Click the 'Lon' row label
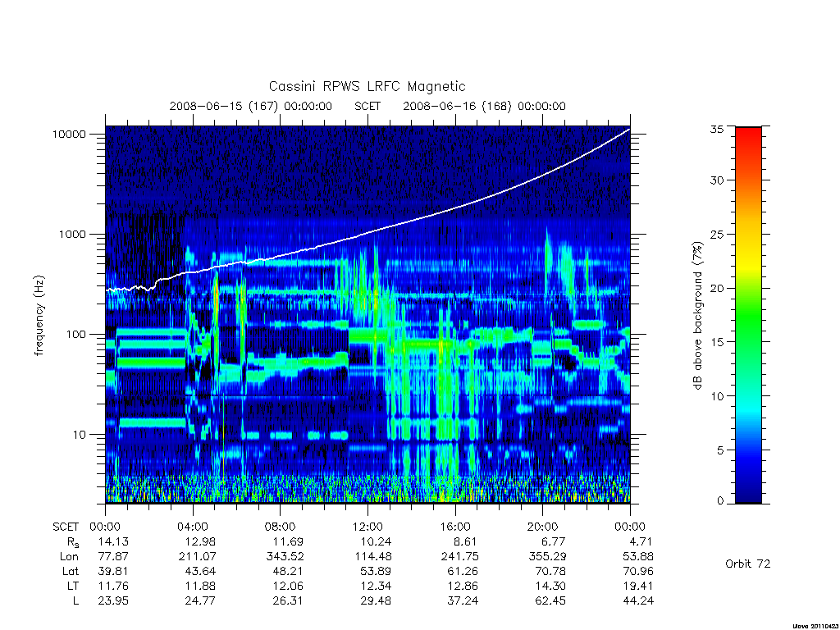The image size is (840, 630). coord(69,557)
